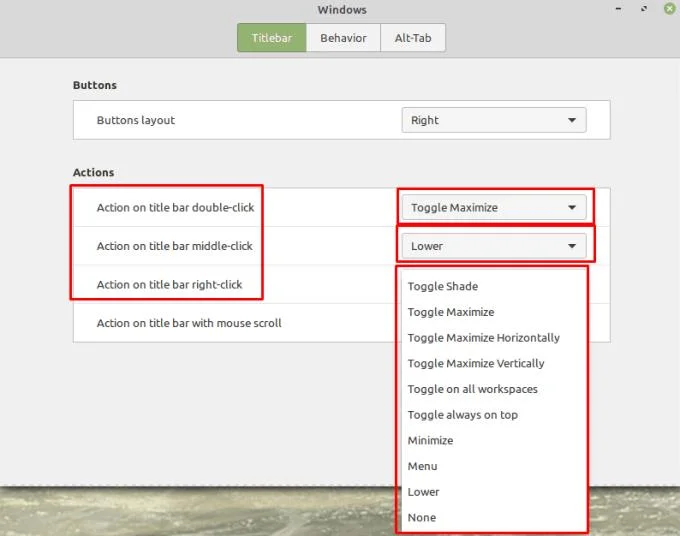
Task: Click the 'Action on title bar right-click' label
Action: tap(169, 284)
